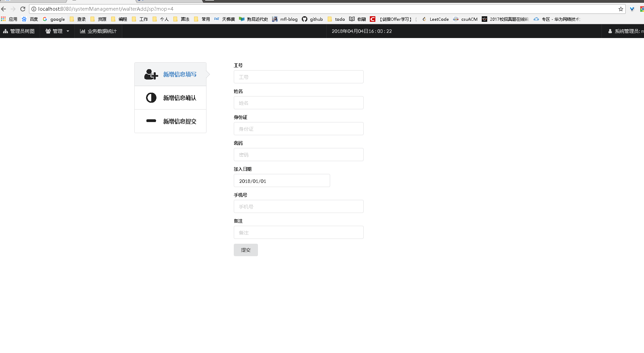Viewport: 644px width, 353px height.
Task: Reload the page with the refresh icon
Action: point(23,9)
